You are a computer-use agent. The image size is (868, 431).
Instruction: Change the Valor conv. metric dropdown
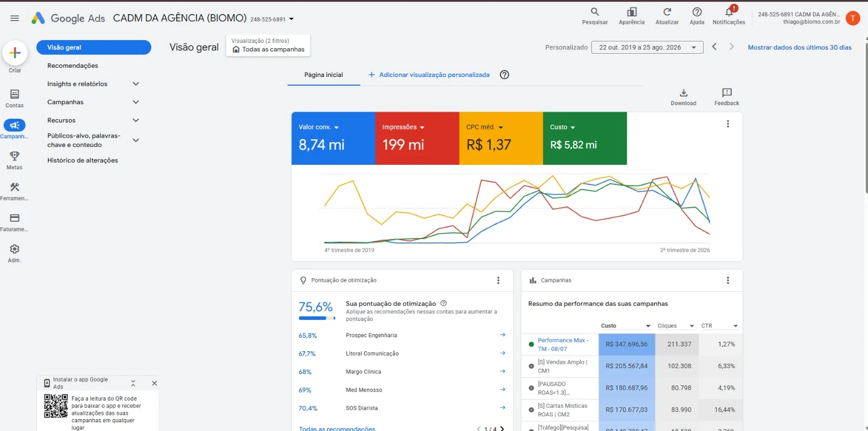tap(319, 127)
